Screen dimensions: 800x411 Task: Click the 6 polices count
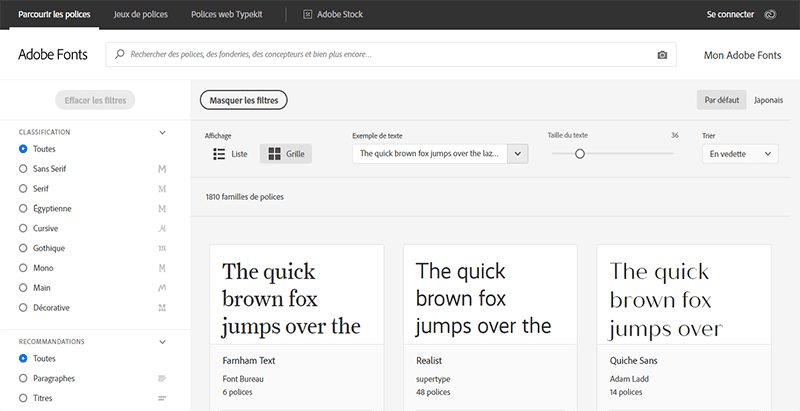[237, 392]
